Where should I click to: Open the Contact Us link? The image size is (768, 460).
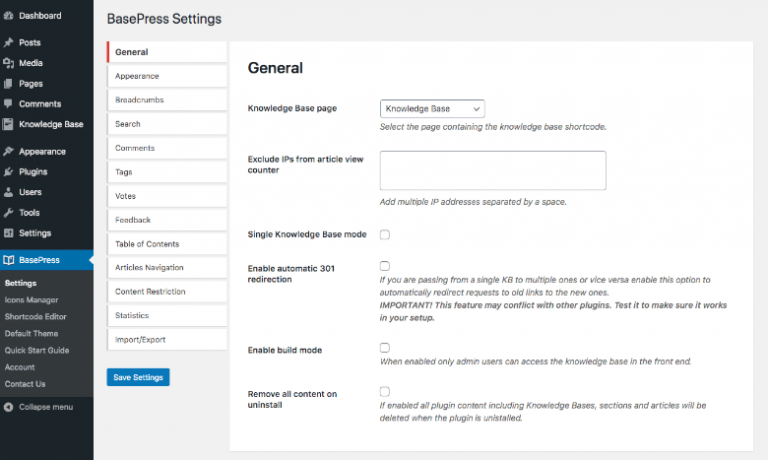coord(25,384)
